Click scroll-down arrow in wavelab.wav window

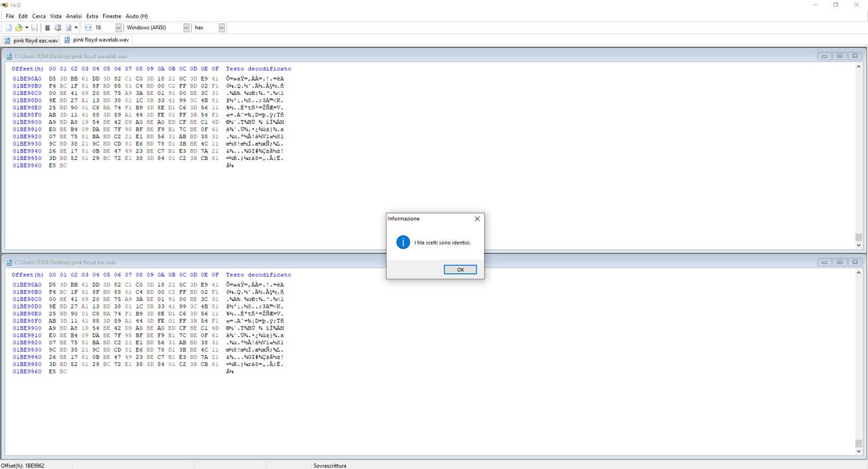click(x=859, y=245)
